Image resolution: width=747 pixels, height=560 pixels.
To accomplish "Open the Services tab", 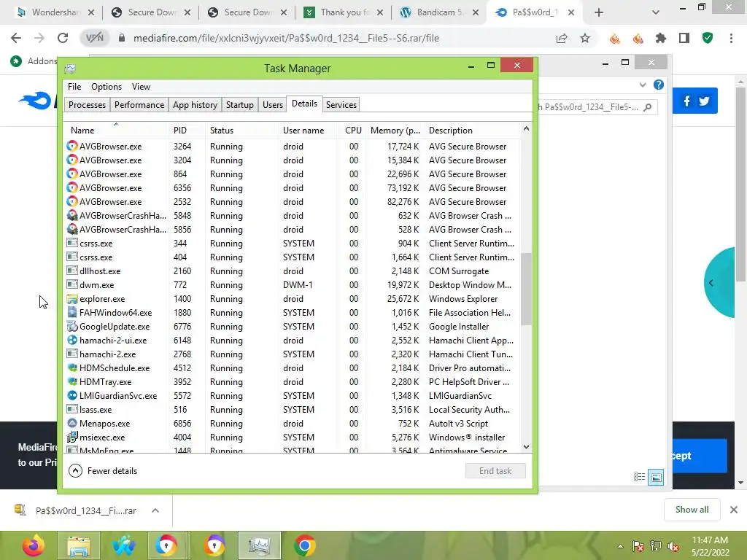I will point(341,105).
